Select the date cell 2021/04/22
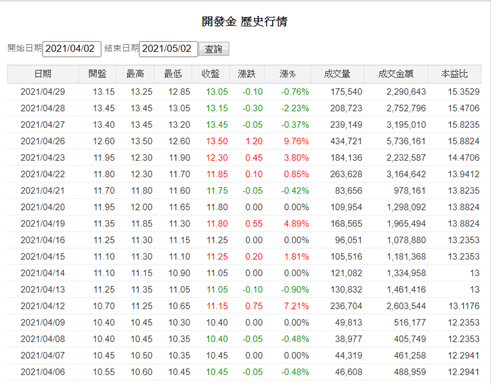The width and height of the screenshot is (491, 385). point(43,174)
